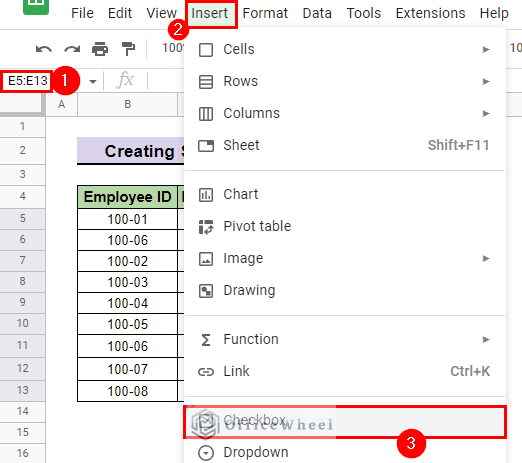
Task: Click cell containing 100-02
Action: pyautogui.click(x=128, y=261)
